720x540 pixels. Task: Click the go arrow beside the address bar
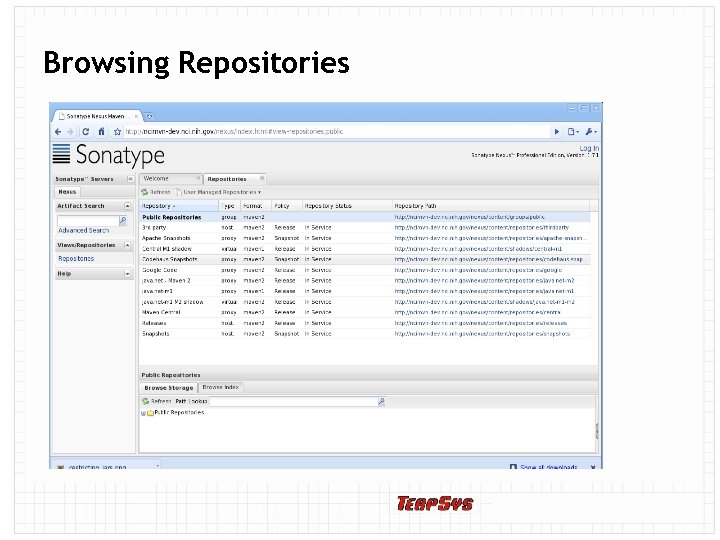click(557, 132)
